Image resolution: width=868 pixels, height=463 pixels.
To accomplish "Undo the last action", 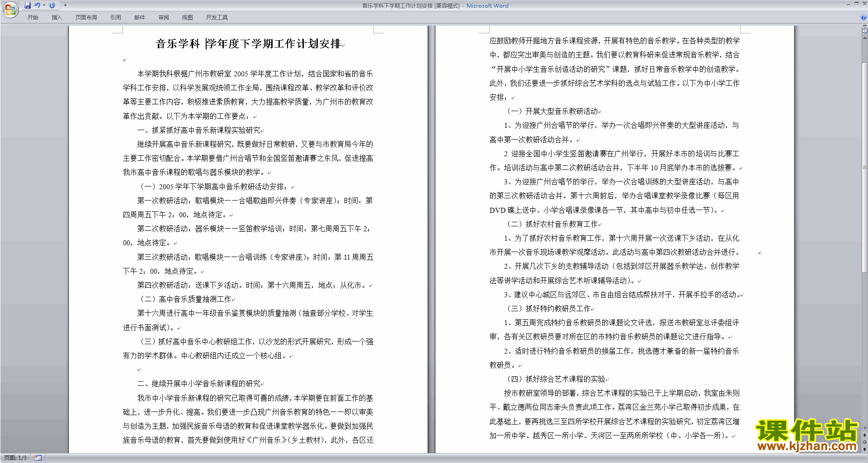I will [x=37, y=5].
